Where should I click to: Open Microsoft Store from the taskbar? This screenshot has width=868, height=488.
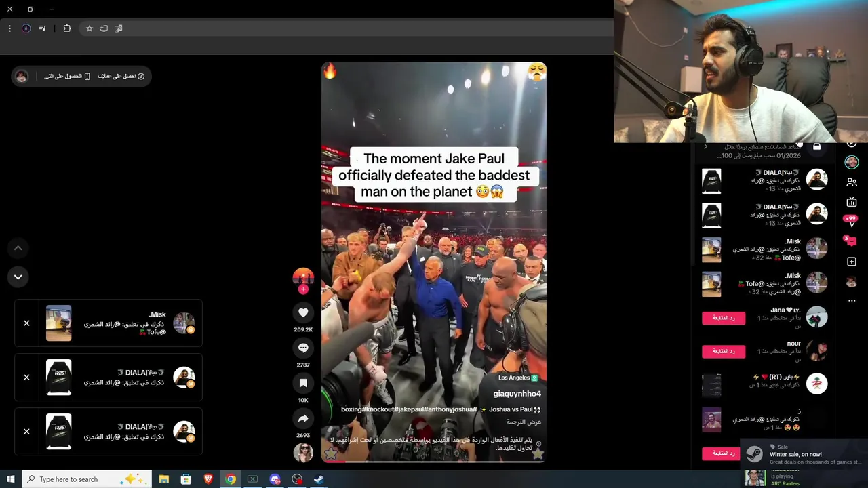[x=186, y=479]
